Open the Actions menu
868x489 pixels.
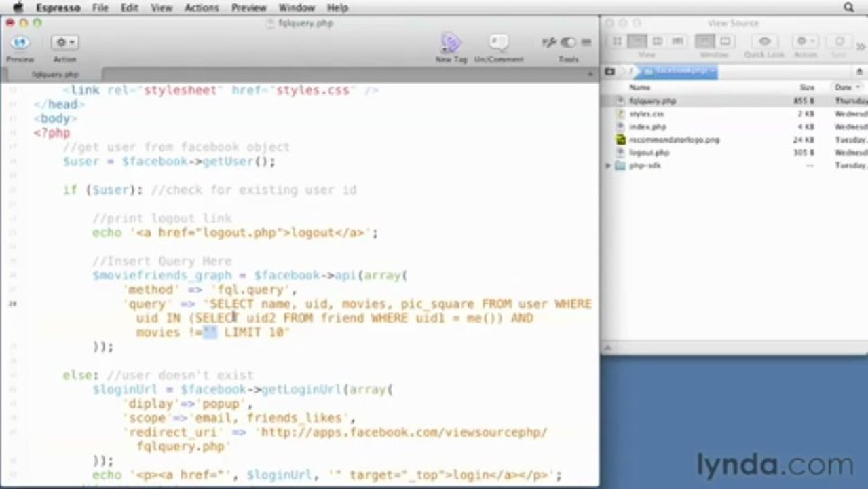pyautogui.click(x=201, y=7)
